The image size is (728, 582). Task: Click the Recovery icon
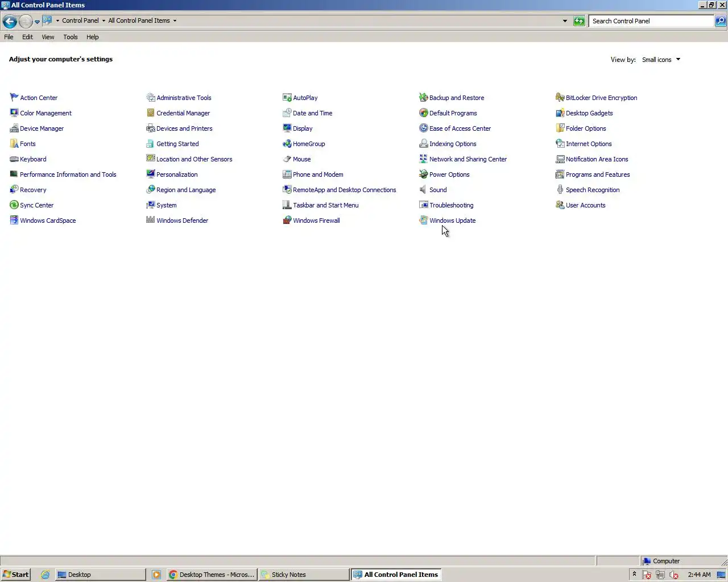click(x=14, y=190)
